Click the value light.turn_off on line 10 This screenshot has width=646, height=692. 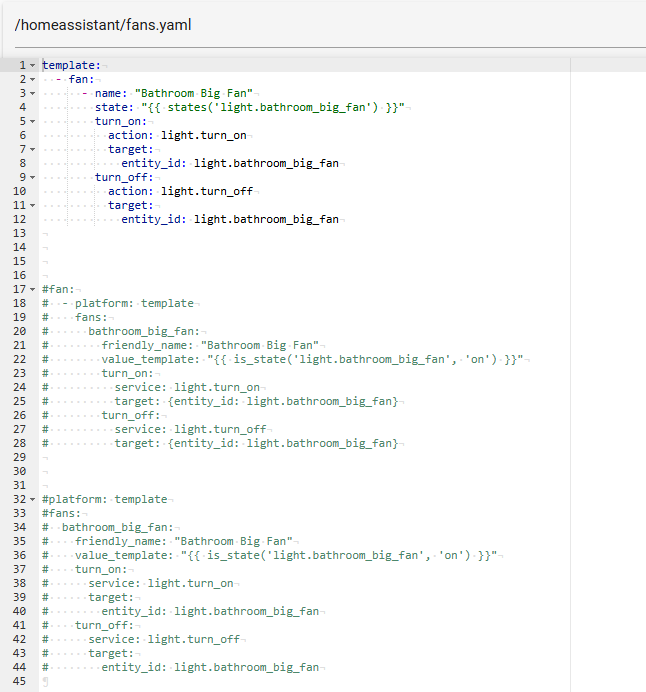[207, 192]
